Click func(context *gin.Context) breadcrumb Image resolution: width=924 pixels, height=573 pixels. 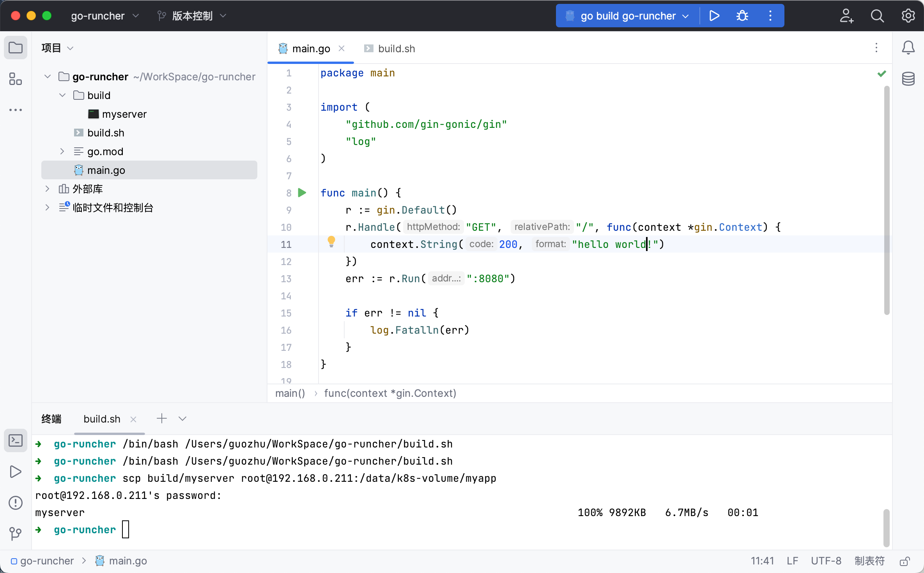click(390, 393)
